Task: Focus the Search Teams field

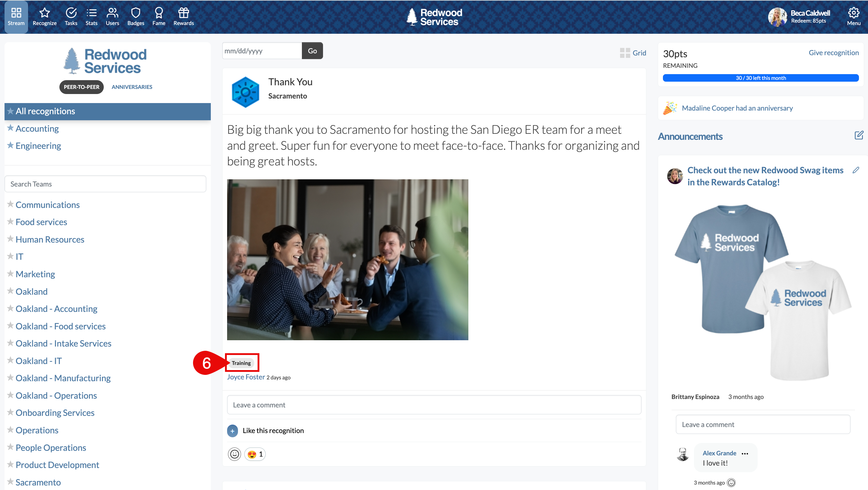Action: (x=105, y=184)
